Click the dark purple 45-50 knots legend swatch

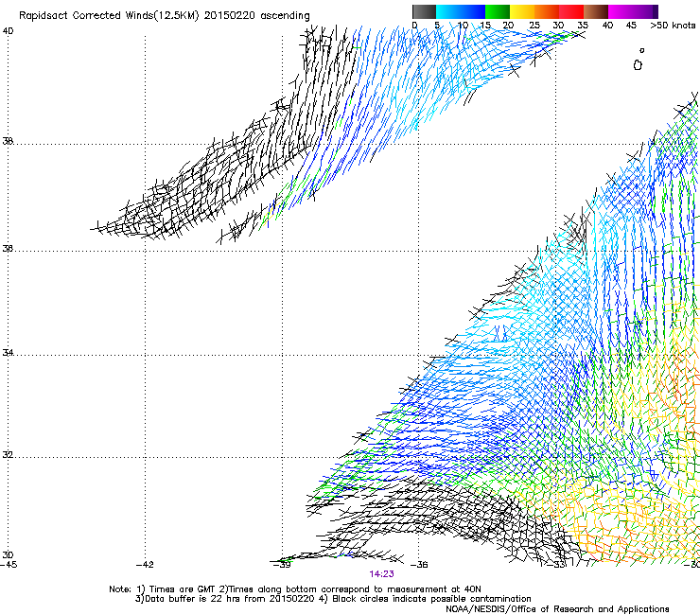(x=645, y=11)
